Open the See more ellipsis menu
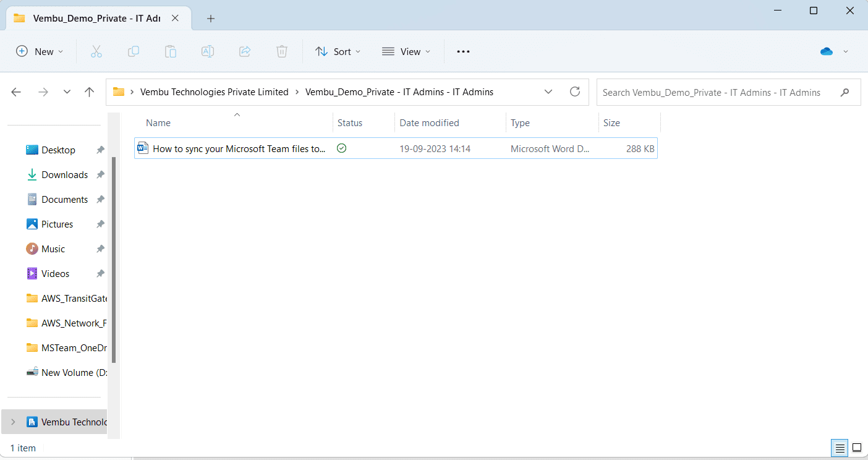The image size is (868, 460). [463, 52]
